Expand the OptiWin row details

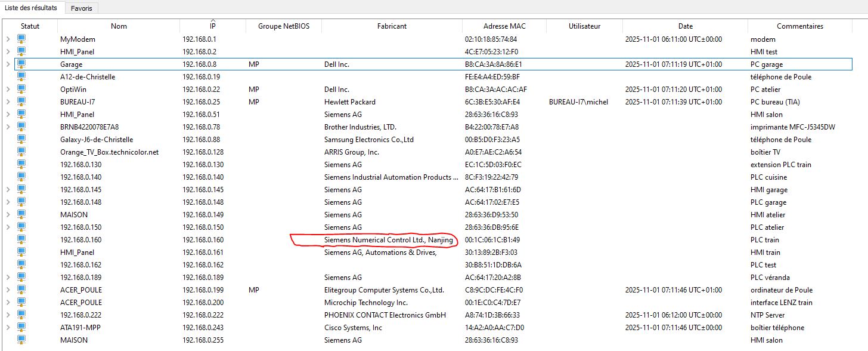coord(8,90)
